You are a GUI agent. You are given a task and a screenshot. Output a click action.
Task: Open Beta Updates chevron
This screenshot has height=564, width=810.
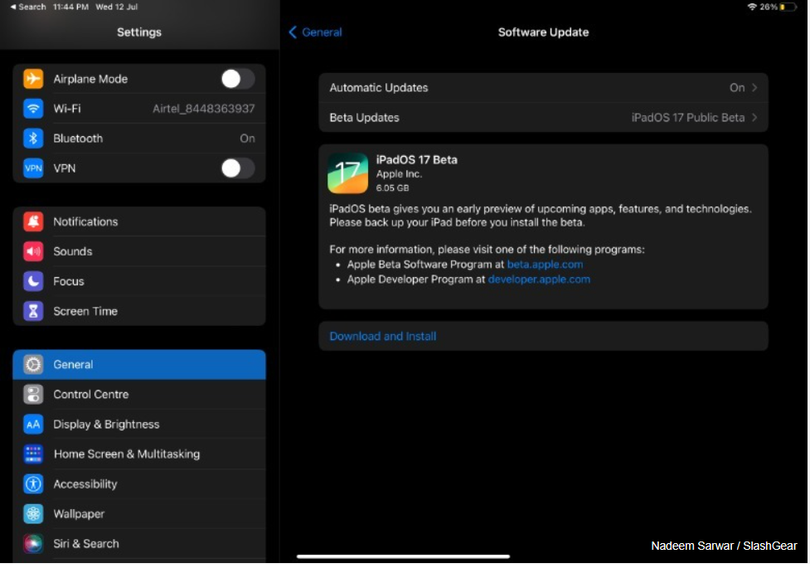[755, 118]
